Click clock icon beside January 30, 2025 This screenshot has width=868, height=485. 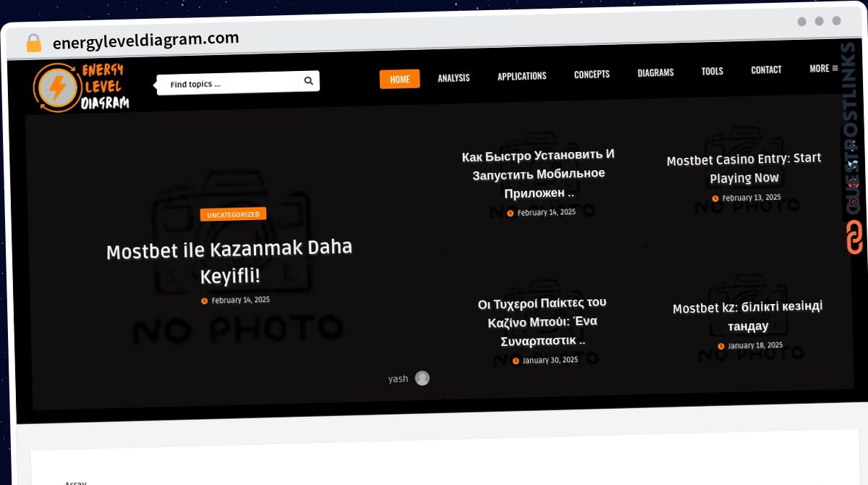[x=516, y=361]
